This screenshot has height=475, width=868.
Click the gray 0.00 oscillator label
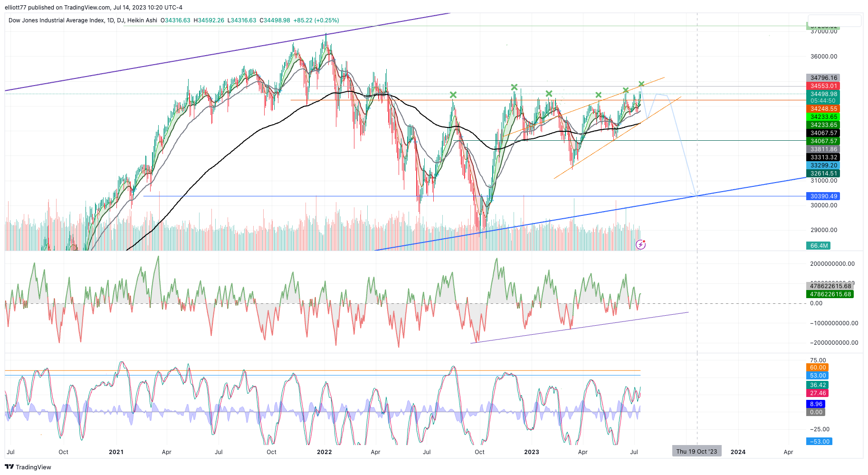816,412
